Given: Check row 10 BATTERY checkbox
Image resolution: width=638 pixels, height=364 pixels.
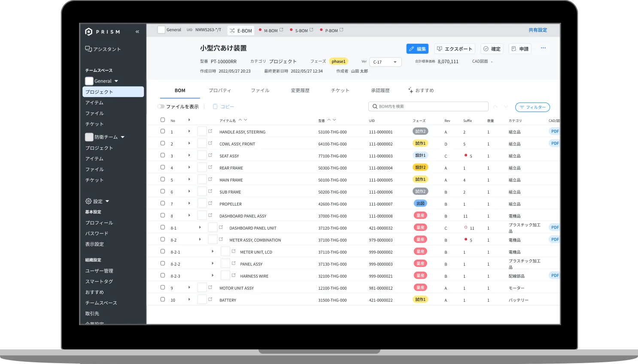Looking at the screenshot, I should pos(163,300).
